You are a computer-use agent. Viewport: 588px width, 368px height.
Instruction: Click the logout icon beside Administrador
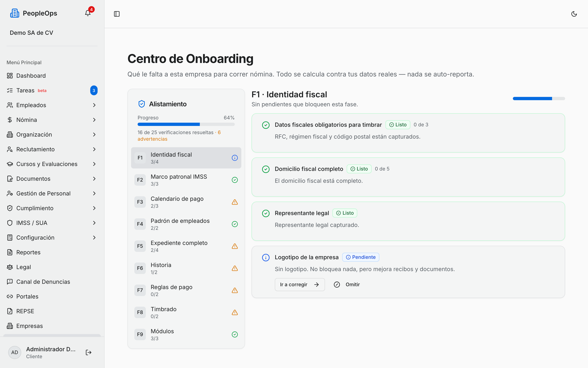point(88,352)
